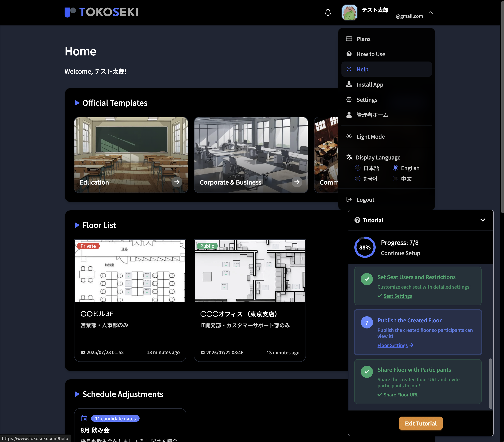Click the Public badge on 東京支店 floor
Screen dimensions: 504x442
click(207, 246)
